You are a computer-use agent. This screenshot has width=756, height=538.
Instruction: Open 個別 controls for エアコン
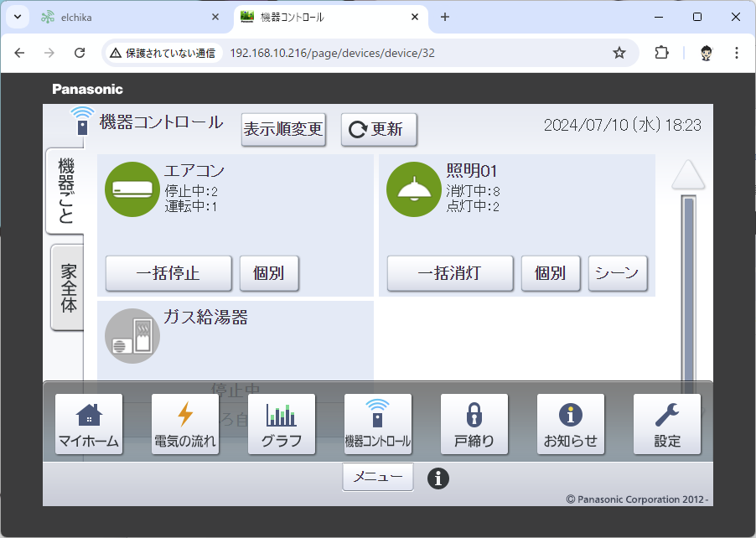click(269, 273)
